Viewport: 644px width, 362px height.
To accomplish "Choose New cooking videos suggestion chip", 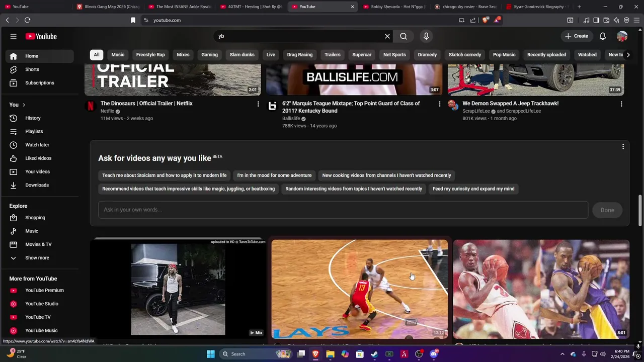I will click(386, 175).
